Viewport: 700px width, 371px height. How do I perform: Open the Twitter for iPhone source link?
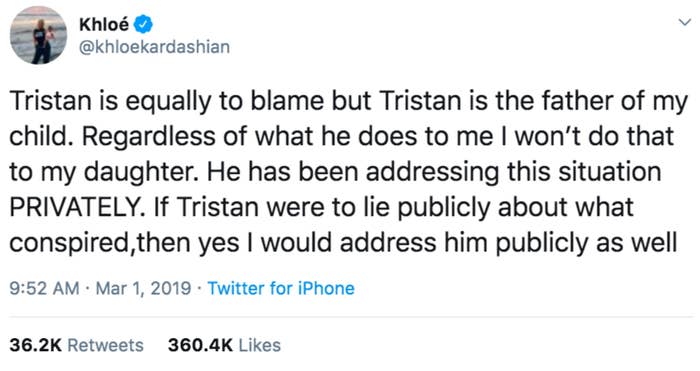point(281,288)
